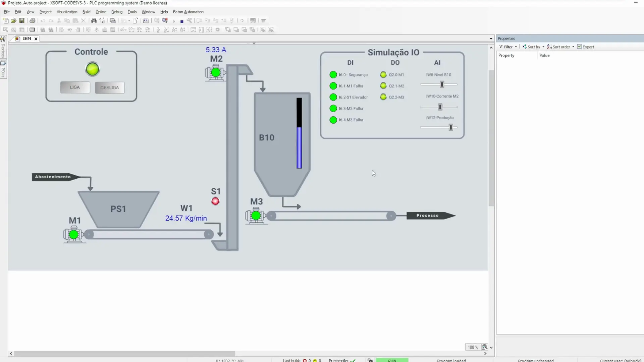Toggle the I6.0 - Segurança input indicator
Screen dimensions: 644x362
click(333, 74)
